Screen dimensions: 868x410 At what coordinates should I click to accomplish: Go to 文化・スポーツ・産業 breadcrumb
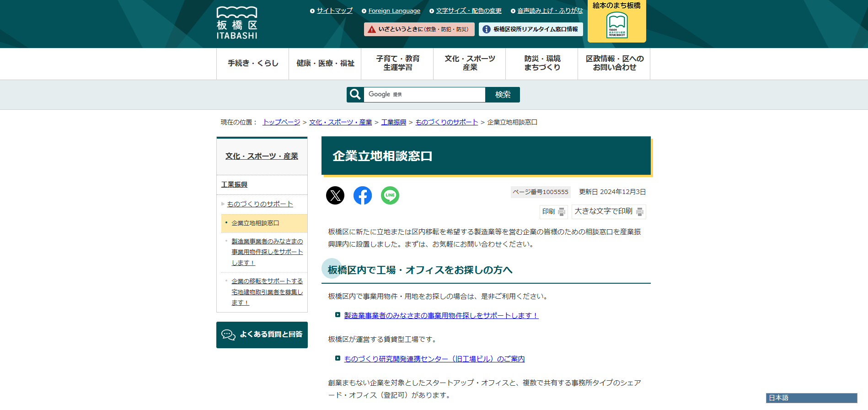pos(341,122)
